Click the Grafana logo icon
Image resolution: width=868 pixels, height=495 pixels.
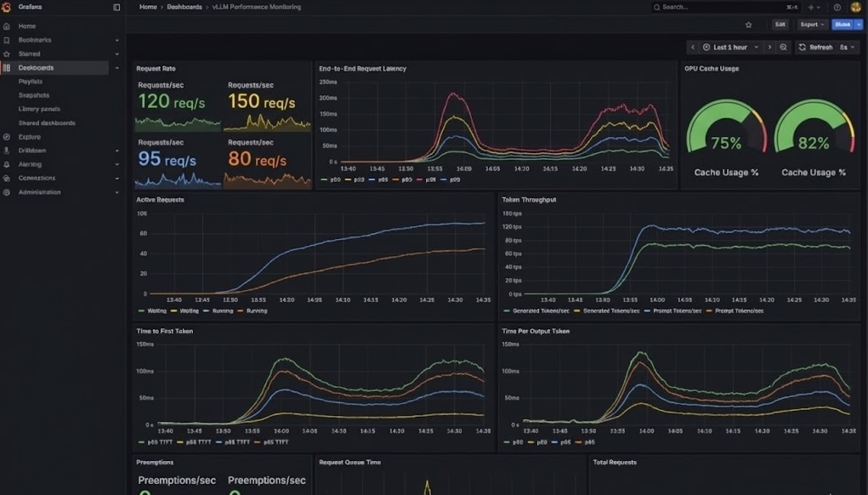click(x=7, y=7)
